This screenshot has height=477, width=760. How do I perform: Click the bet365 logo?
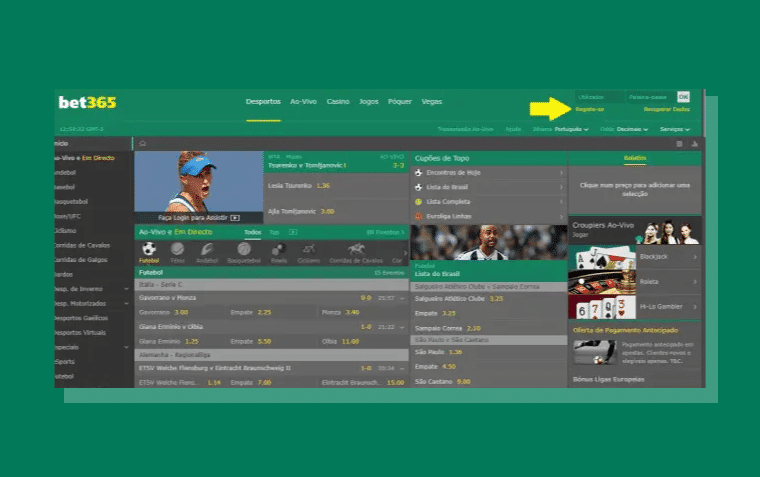[x=87, y=102]
